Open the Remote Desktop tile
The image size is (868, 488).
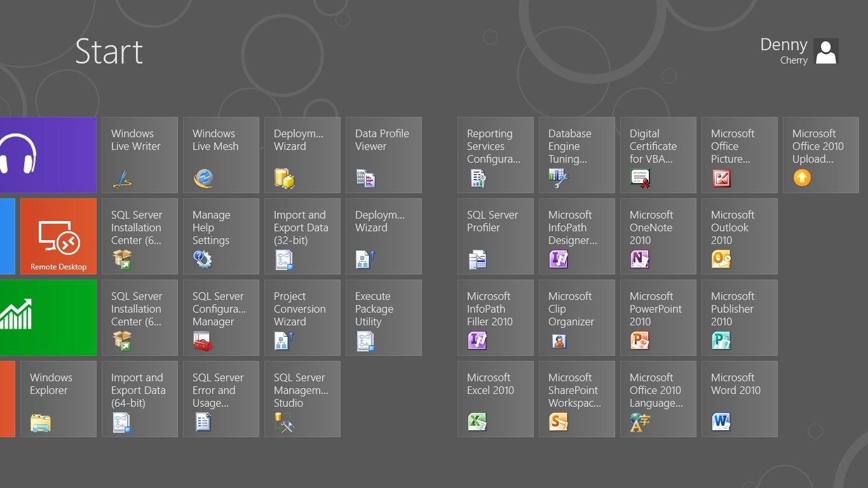tap(58, 236)
